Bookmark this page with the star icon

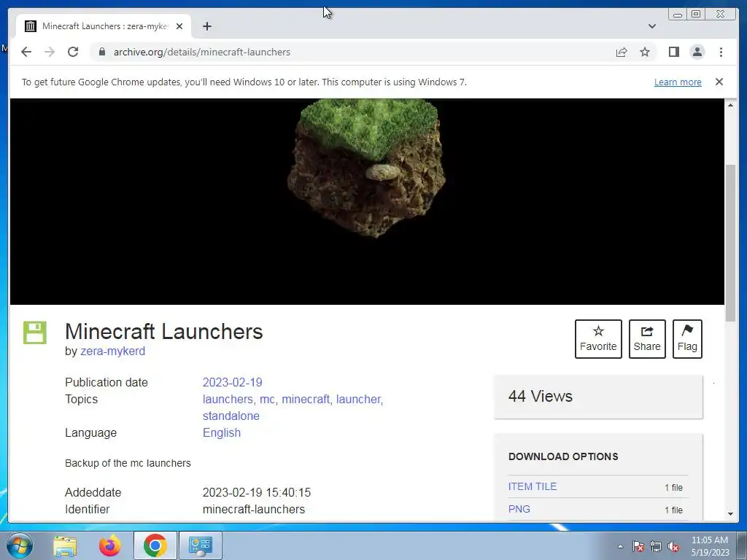[645, 52]
